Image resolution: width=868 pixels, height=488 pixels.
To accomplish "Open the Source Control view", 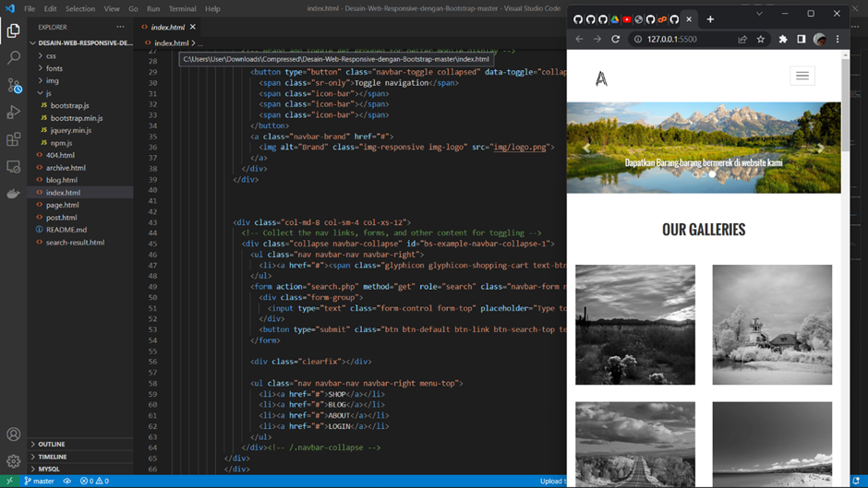I will [x=13, y=85].
